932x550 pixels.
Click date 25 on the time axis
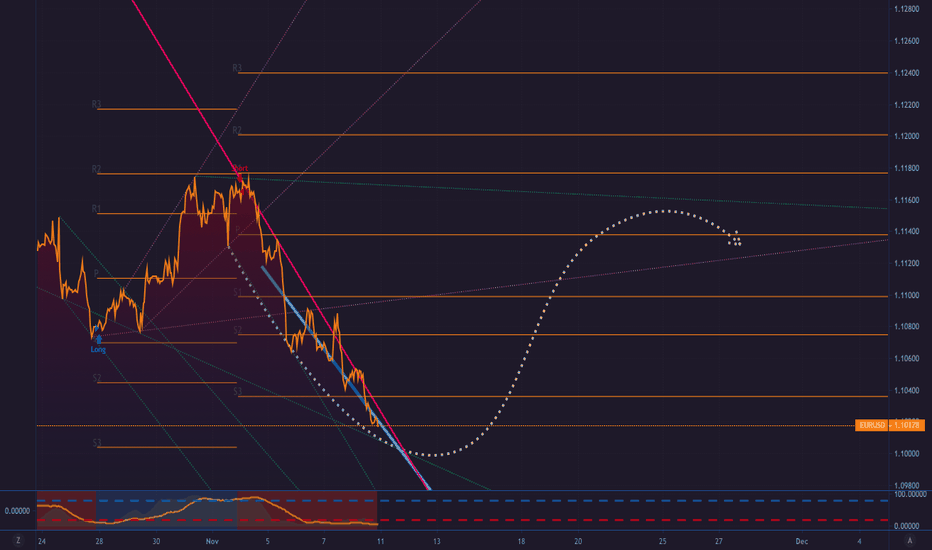point(663,541)
